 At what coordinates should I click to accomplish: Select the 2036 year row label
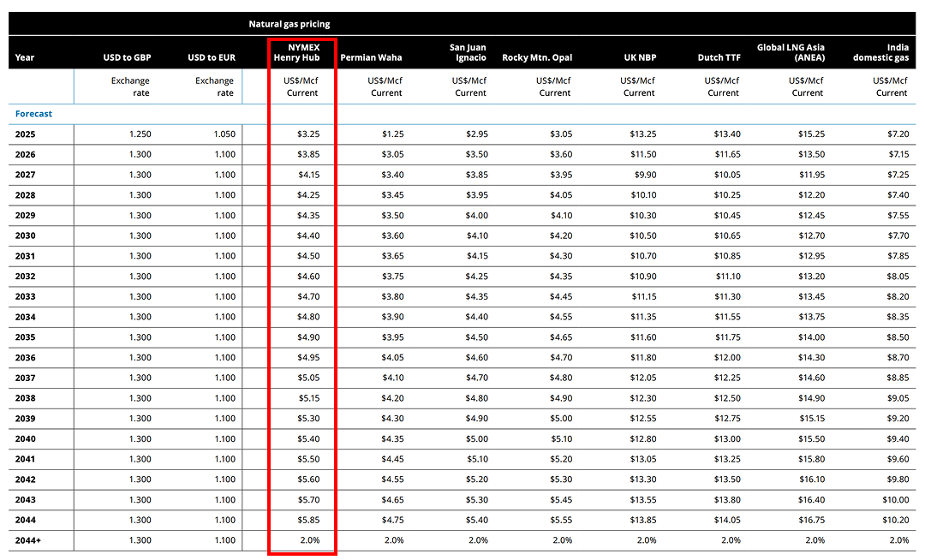click(26, 358)
